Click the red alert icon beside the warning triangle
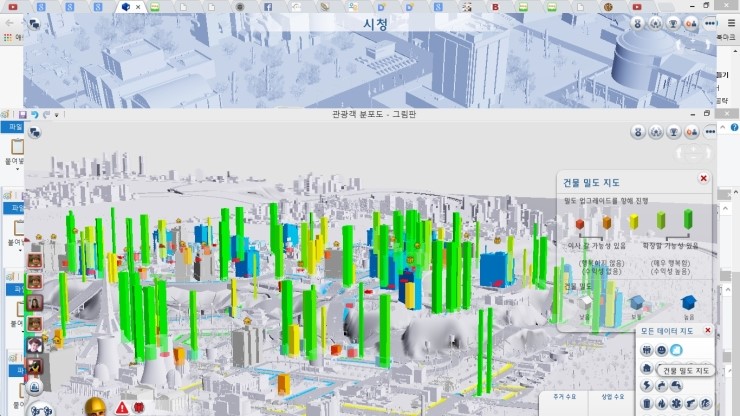 coord(138,407)
